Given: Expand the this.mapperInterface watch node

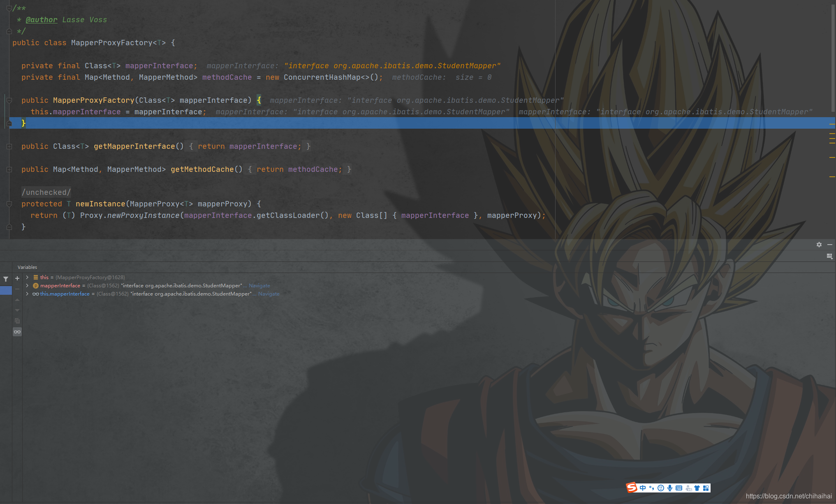Looking at the screenshot, I should (x=27, y=294).
